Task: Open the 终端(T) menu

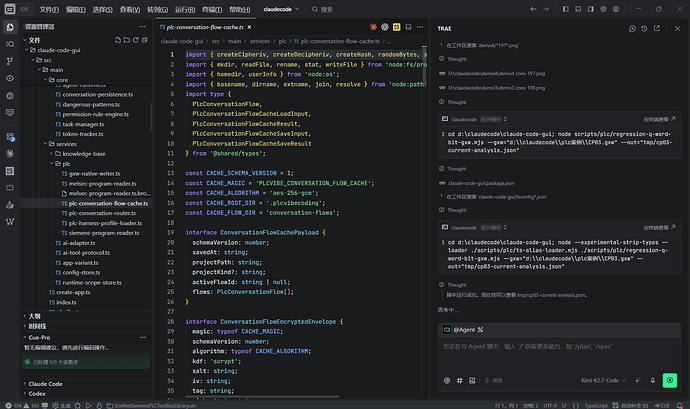Action: pyautogui.click(x=212, y=9)
